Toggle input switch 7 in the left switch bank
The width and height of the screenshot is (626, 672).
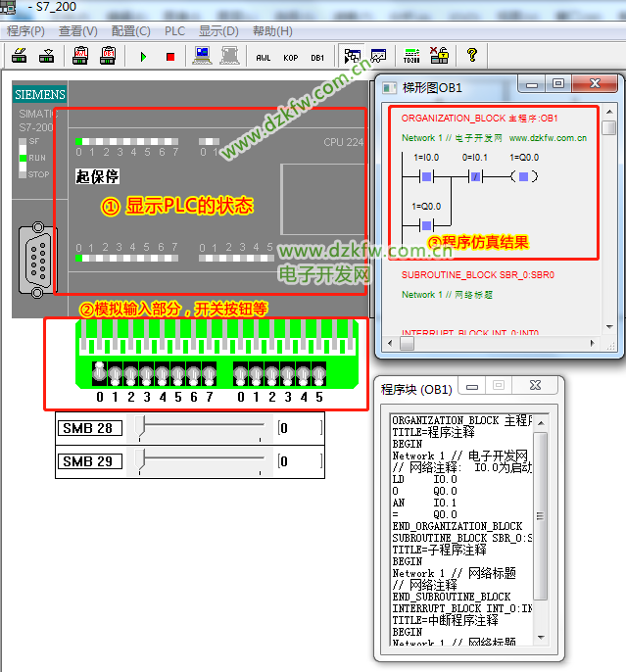point(209,374)
